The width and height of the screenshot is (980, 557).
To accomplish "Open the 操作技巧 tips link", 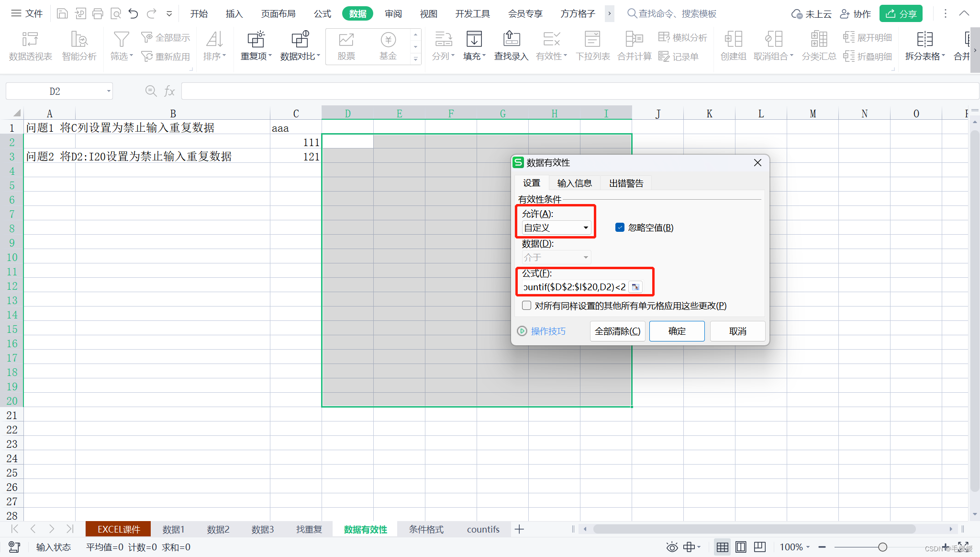I will (542, 331).
